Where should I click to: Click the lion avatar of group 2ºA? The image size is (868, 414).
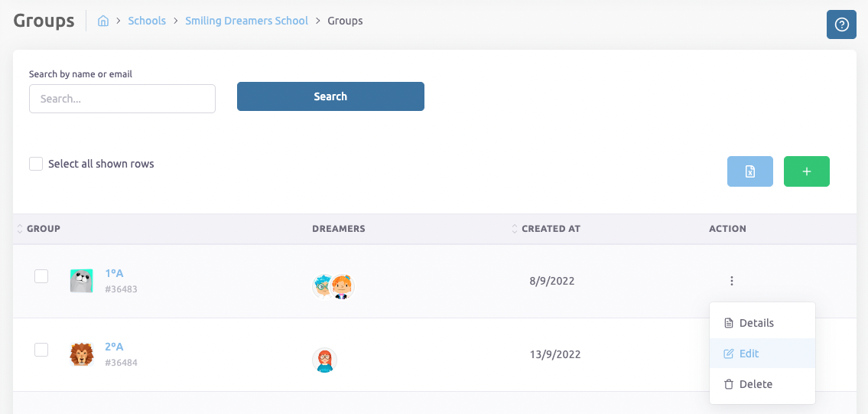[x=81, y=354]
